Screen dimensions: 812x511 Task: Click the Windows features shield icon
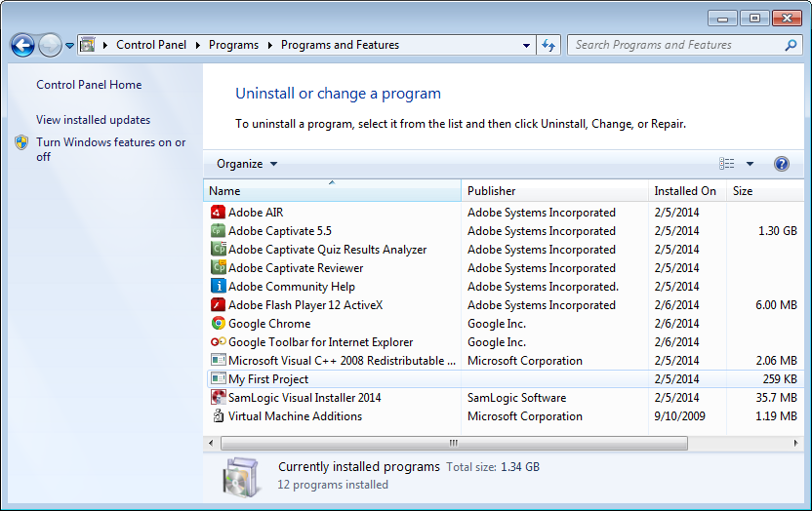coord(21,142)
